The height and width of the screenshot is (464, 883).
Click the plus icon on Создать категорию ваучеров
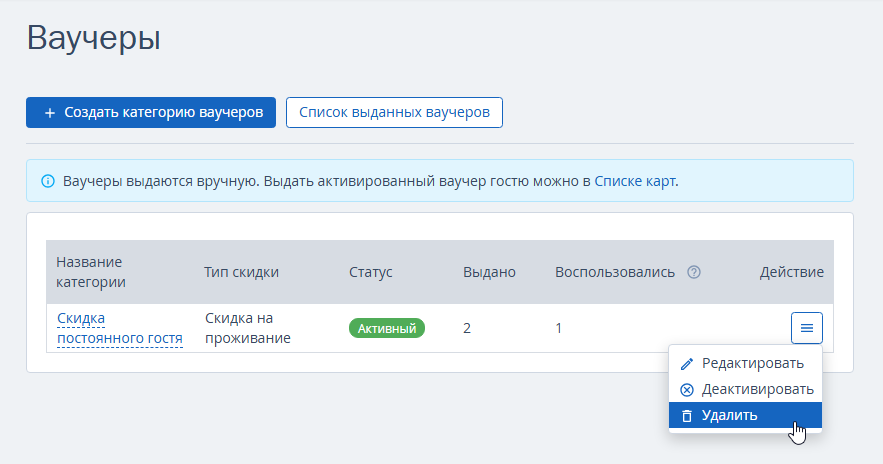pos(50,113)
